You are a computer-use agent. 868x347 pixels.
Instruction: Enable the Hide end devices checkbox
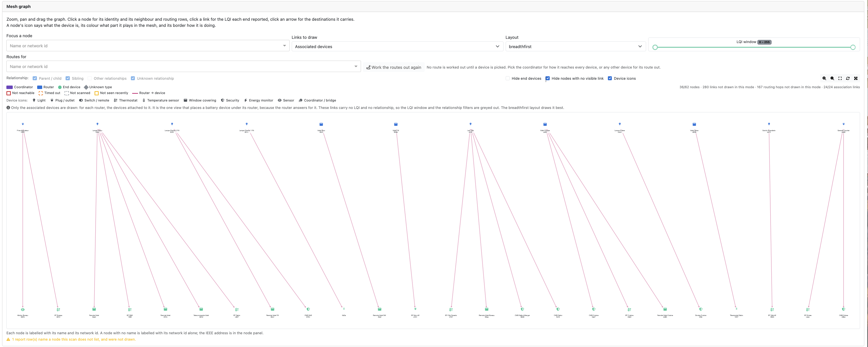[x=508, y=78]
